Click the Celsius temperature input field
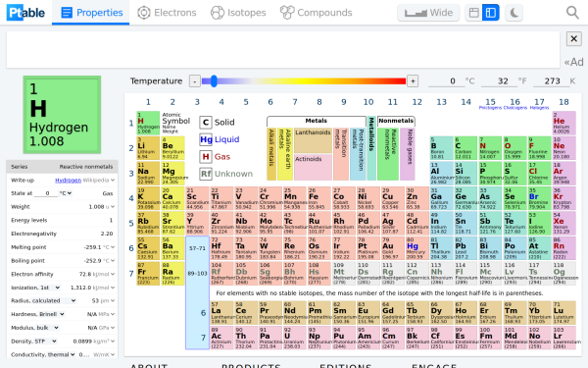This screenshot has width=588, height=368. [x=442, y=81]
